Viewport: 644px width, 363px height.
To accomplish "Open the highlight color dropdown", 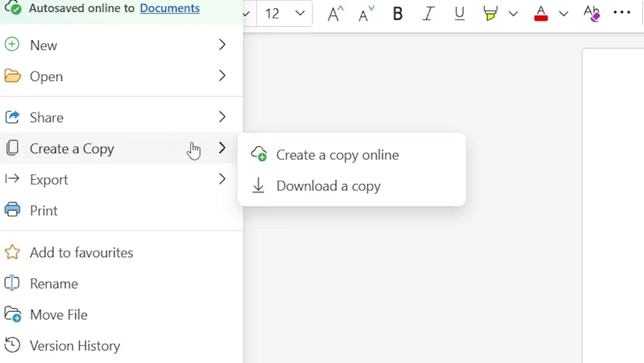I will pyautogui.click(x=513, y=14).
